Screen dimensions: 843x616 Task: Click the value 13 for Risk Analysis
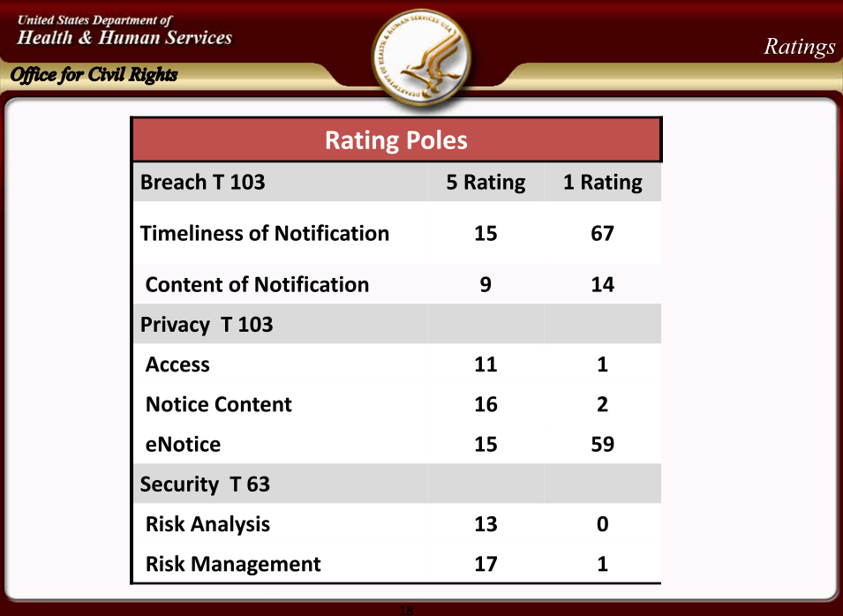(486, 524)
